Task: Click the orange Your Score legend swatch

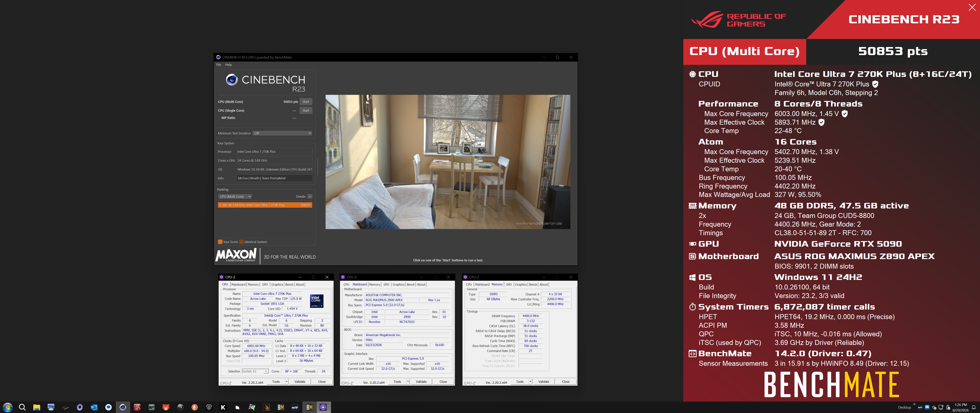Action: click(220, 242)
